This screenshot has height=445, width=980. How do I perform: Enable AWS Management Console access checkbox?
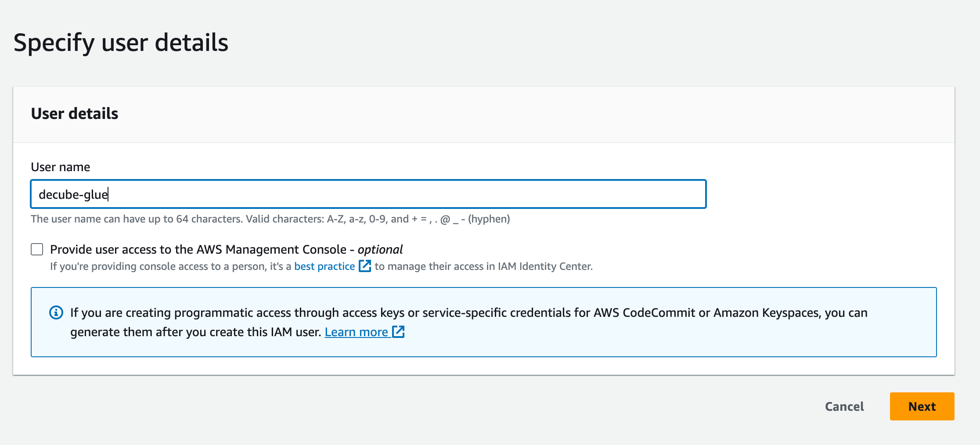37,249
